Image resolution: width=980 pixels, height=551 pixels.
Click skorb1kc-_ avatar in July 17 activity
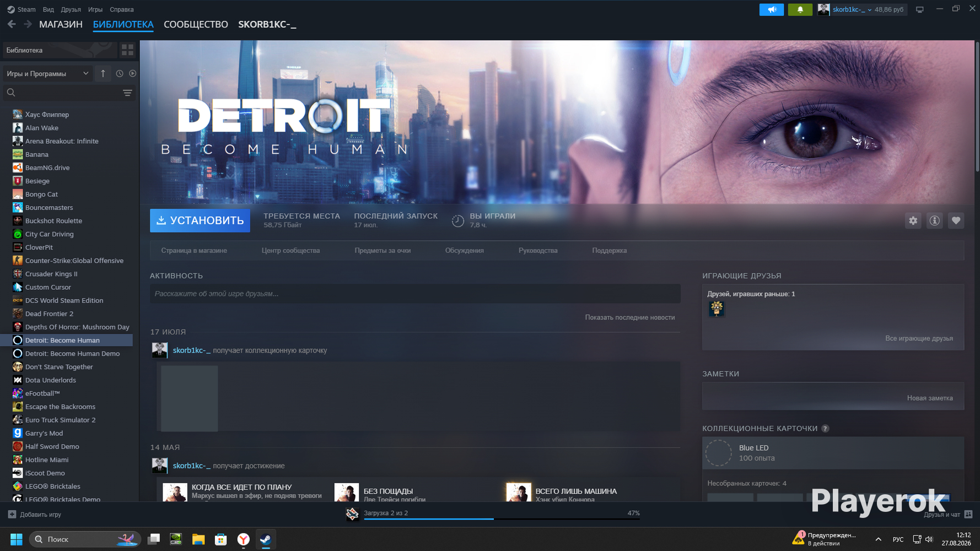(160, 350)
